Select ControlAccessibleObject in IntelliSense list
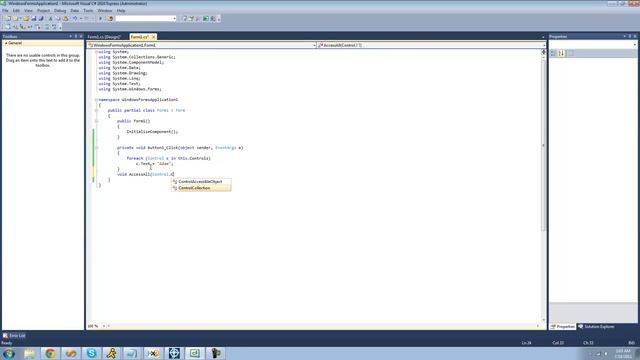This screenshot has width=640, height=360. click(x=201, y=181)
